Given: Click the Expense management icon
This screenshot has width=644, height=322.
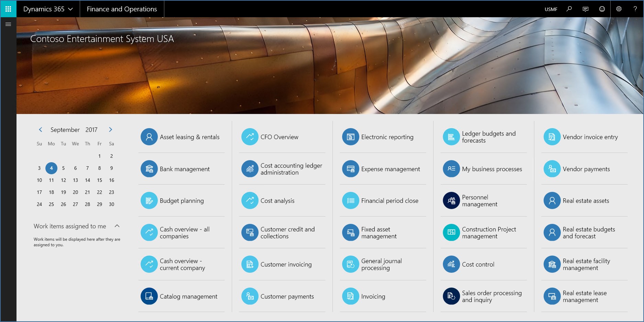Looking at the screenshot, I should (x=351, y=169).
